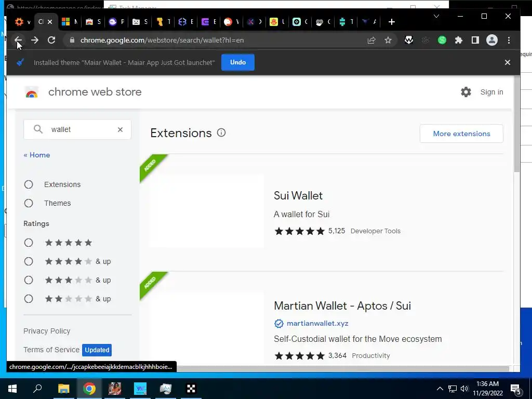Click the page vertical scrollbar
Viewport: 532px width, 399px height.
(x=517, y=124)
